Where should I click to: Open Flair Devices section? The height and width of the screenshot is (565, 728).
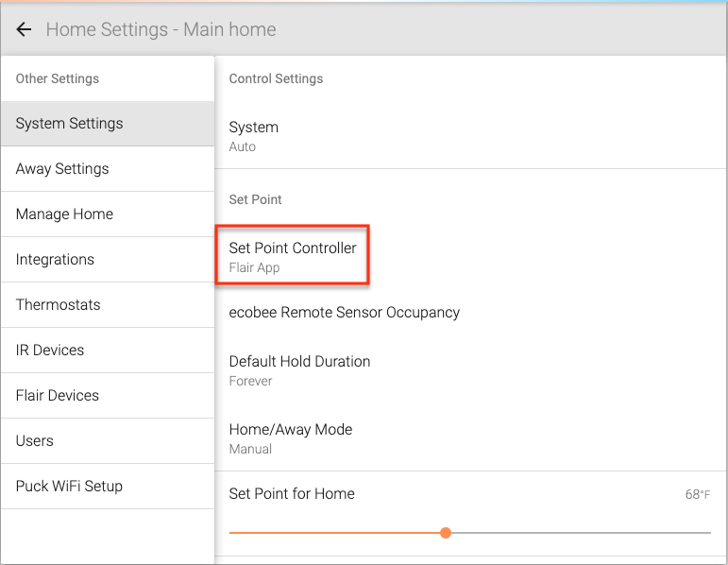point(108,396)
